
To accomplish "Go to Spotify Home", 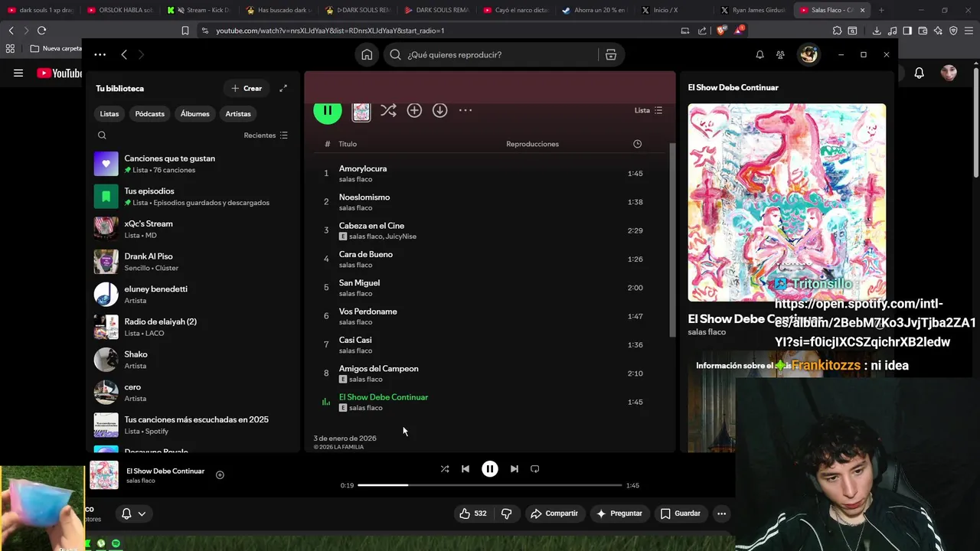I will [x=367, y=54].
